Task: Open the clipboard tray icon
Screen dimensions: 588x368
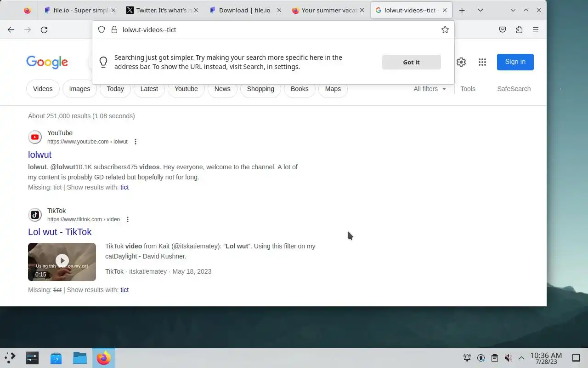Action: tap(495, 358)
